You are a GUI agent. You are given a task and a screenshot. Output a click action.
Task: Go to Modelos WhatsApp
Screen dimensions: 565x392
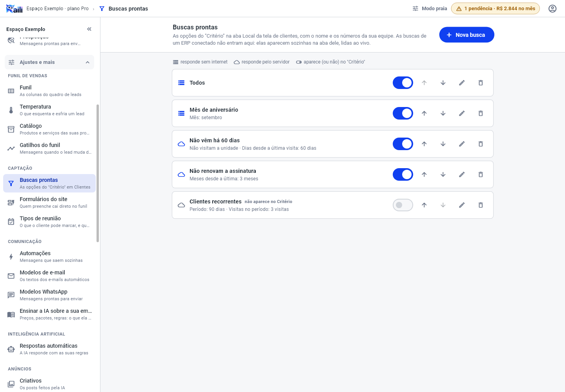click(49, 295)
